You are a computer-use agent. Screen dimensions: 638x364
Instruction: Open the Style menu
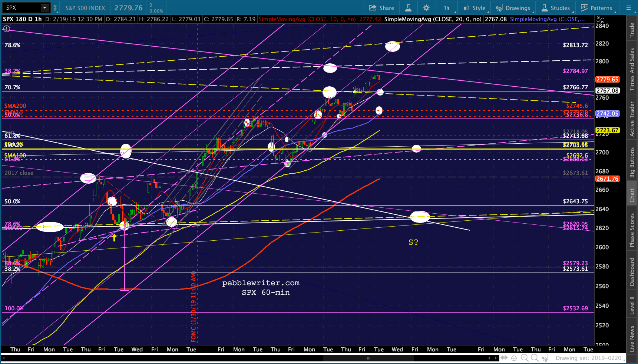(474, 8)
